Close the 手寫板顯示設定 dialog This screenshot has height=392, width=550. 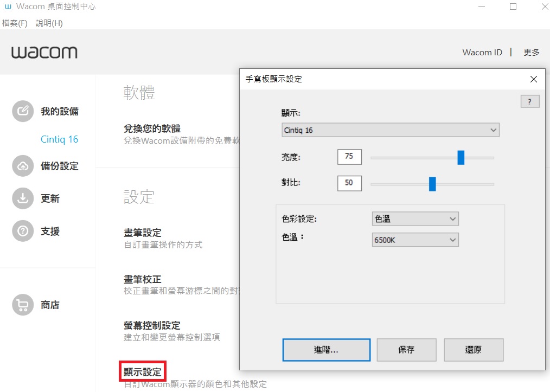click(534, 79)
